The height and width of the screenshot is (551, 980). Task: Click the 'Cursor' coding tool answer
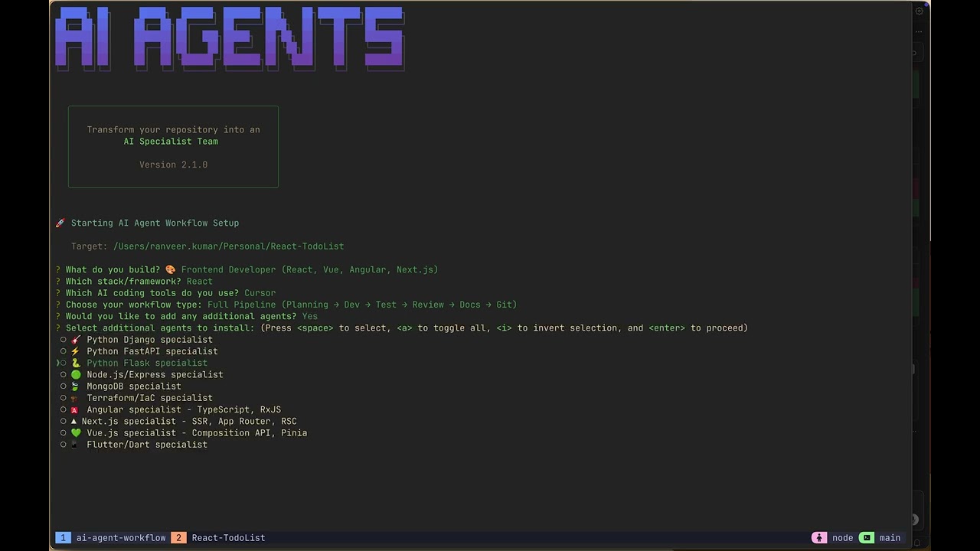260,293
